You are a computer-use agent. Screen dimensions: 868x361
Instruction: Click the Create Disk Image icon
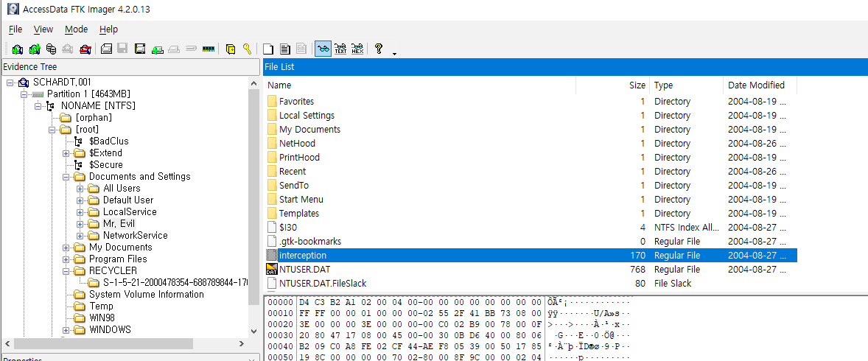pos(106,49)
